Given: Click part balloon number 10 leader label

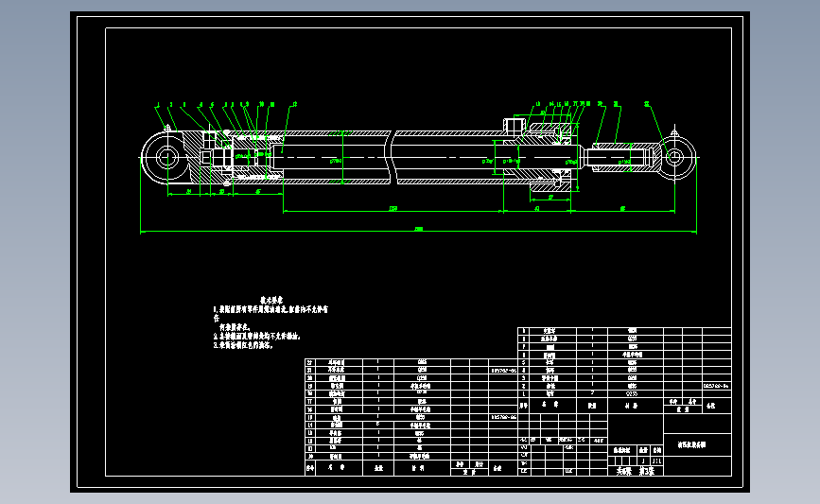Looking at the screenshot, I should [261, 105].
